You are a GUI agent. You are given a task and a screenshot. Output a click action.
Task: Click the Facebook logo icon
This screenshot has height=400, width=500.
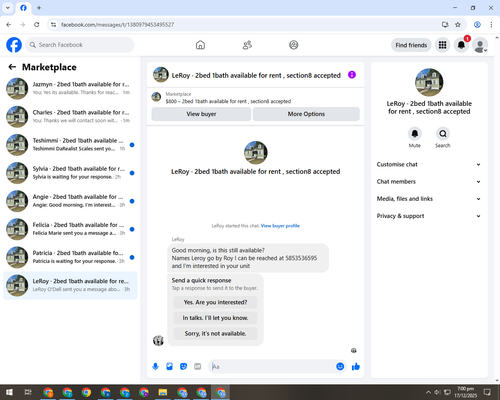point(14,45)
